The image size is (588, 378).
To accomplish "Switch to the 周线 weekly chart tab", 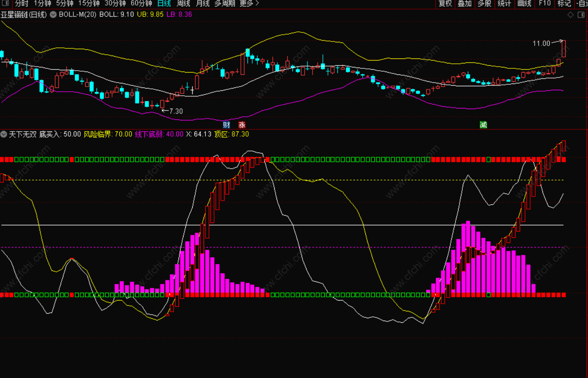I will coord(184,4).
